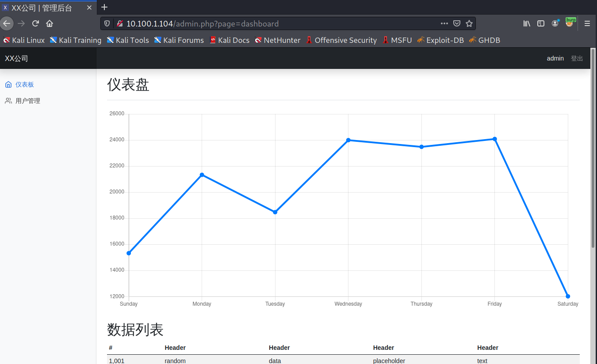Toggle the sidebar view icon
This screenshot has height=364, width=597.
pos(540,23)
